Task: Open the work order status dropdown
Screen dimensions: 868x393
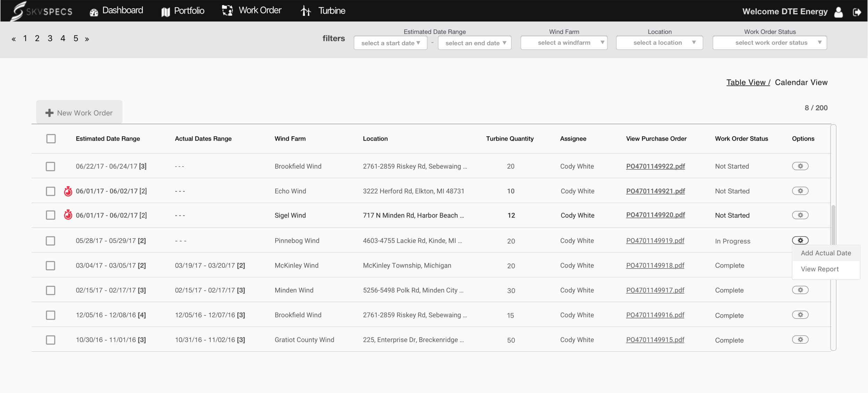Action: click(769, 43)
